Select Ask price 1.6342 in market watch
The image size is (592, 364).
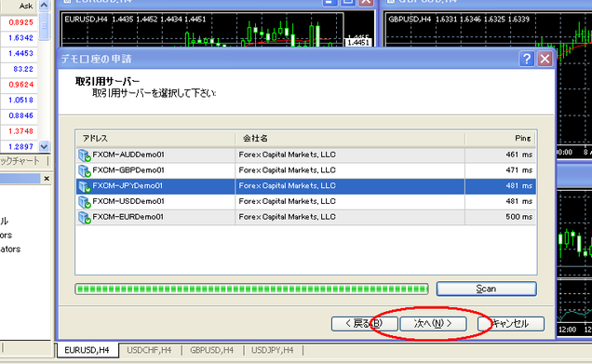20,38
